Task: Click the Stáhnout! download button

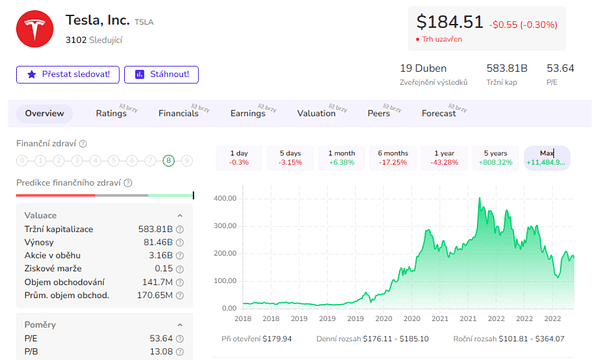Action: tap(161, 75)
